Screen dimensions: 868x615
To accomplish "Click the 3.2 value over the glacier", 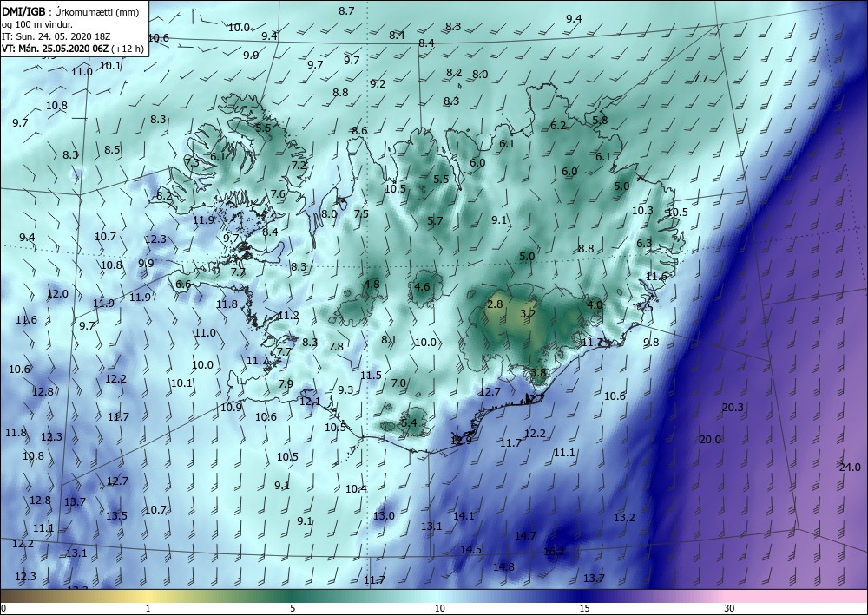I will (x=529, y=314).
